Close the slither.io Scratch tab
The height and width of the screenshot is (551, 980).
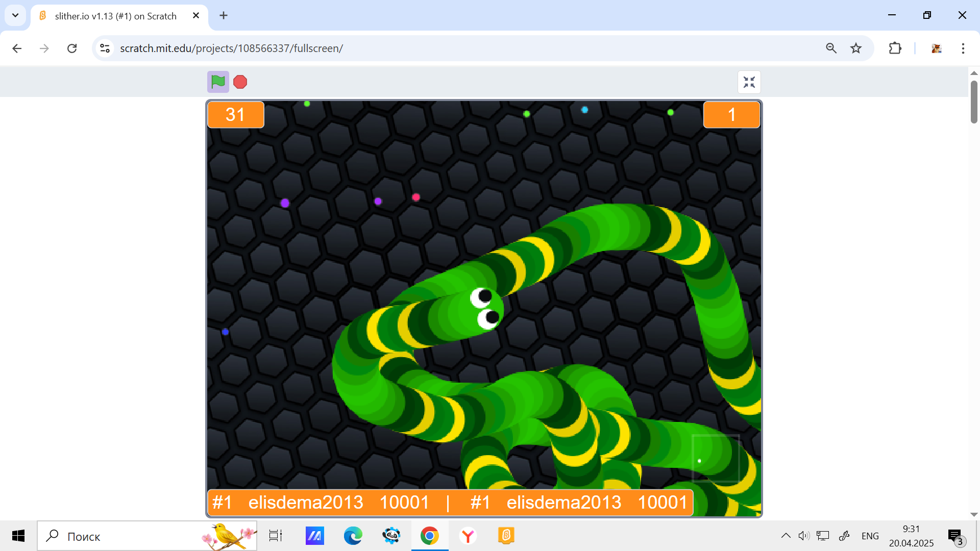pos(196,15)
